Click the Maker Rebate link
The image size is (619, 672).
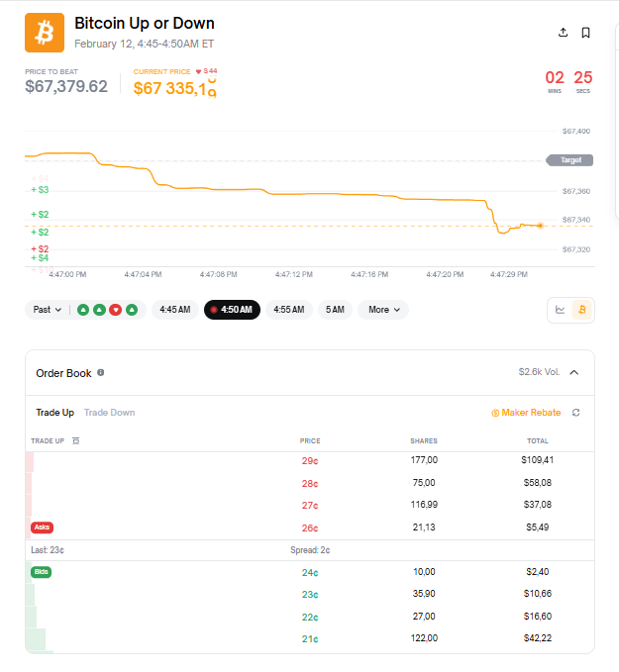(526, 413)
